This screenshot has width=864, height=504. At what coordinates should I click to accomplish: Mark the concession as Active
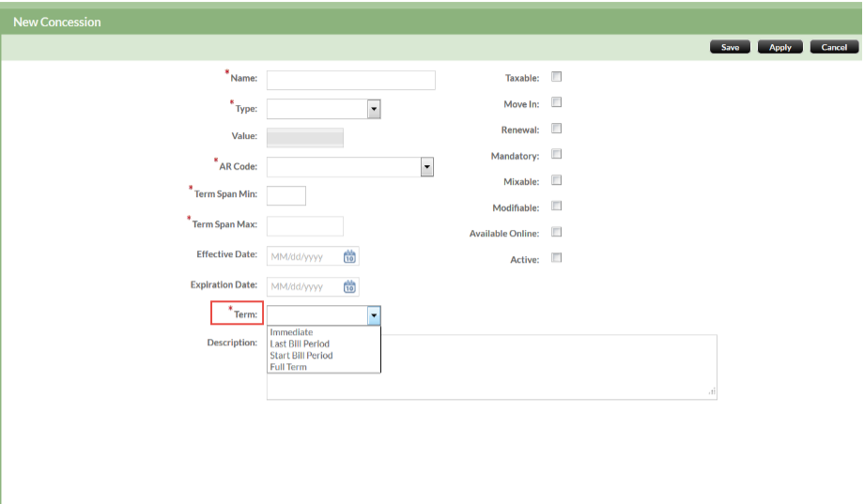click(556, 258)
